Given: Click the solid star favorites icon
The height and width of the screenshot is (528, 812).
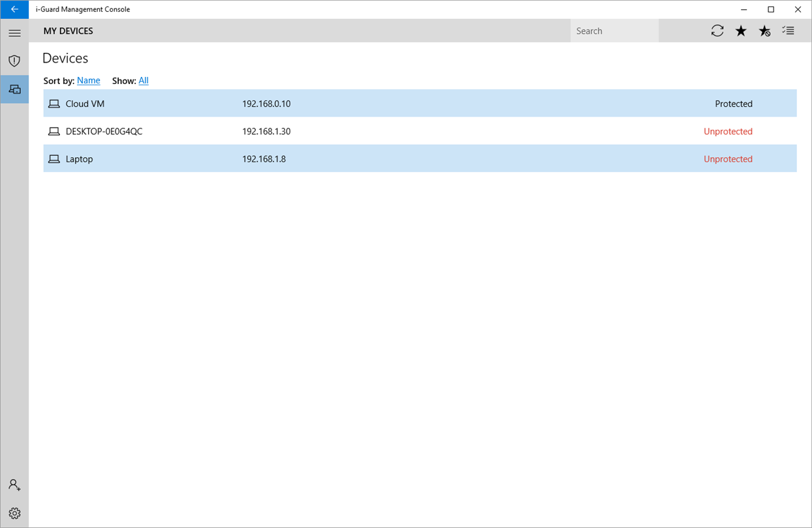Looking at the screenshot, I should tap(741, 31).
